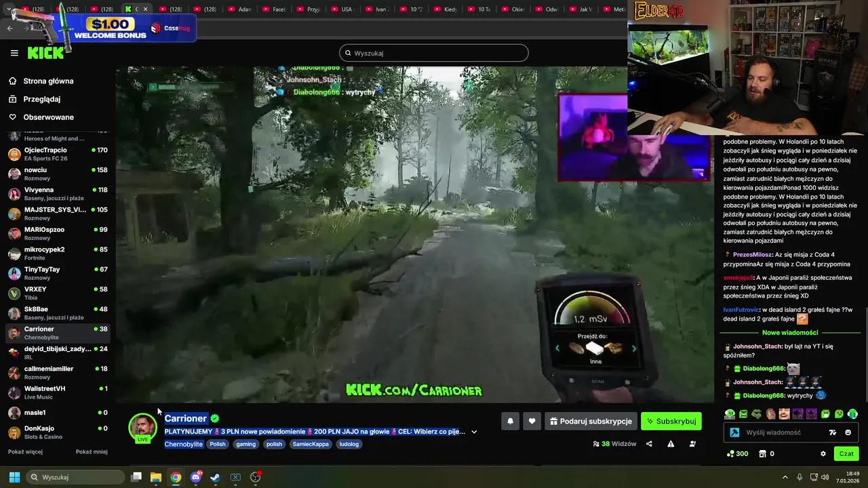Insert the first green frog emote
Image resolution: width=868 pixels, height=488 pixels.
[x=729, y=413]
